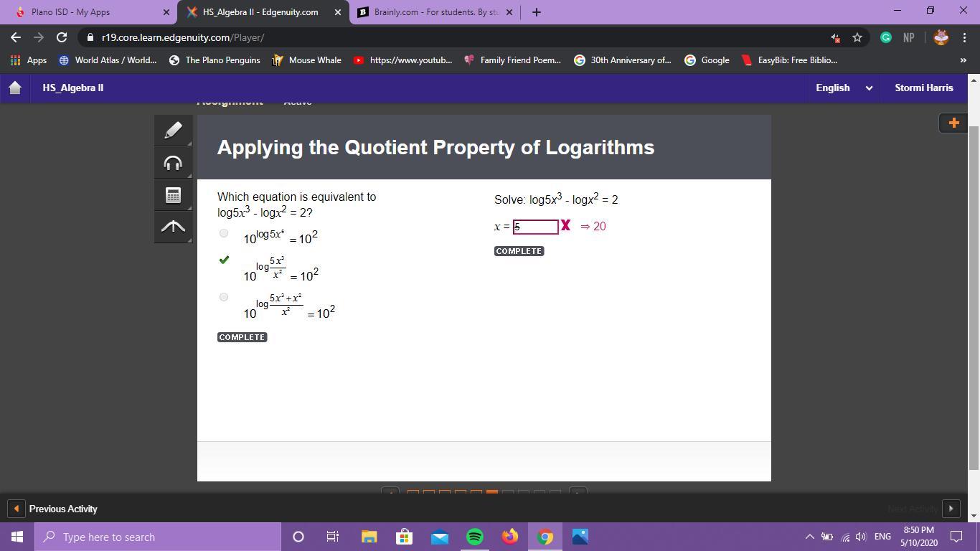This screenshot has width=980, height=551.
Task: Open the Action Center notifications
Action: point(956,537)
